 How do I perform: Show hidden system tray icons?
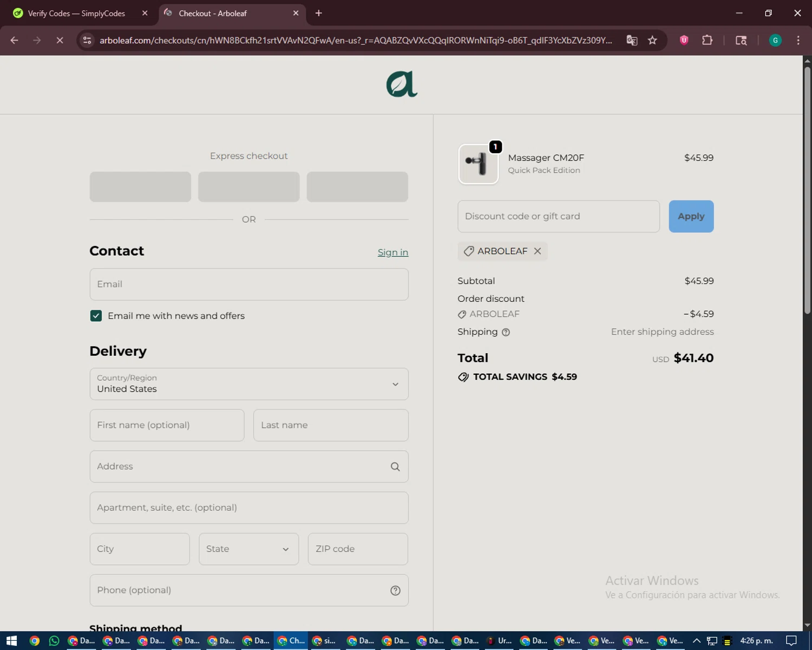pyautogui.click(x=697, y=641)
